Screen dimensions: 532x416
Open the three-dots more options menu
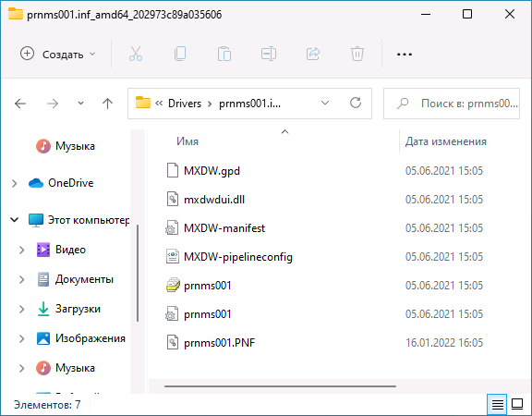coord(405,54)
